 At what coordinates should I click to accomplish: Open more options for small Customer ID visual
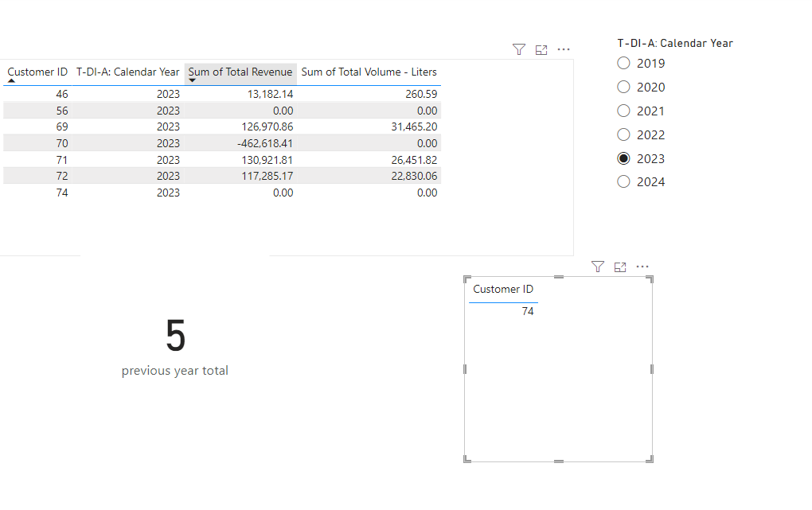tap(642, 267)
